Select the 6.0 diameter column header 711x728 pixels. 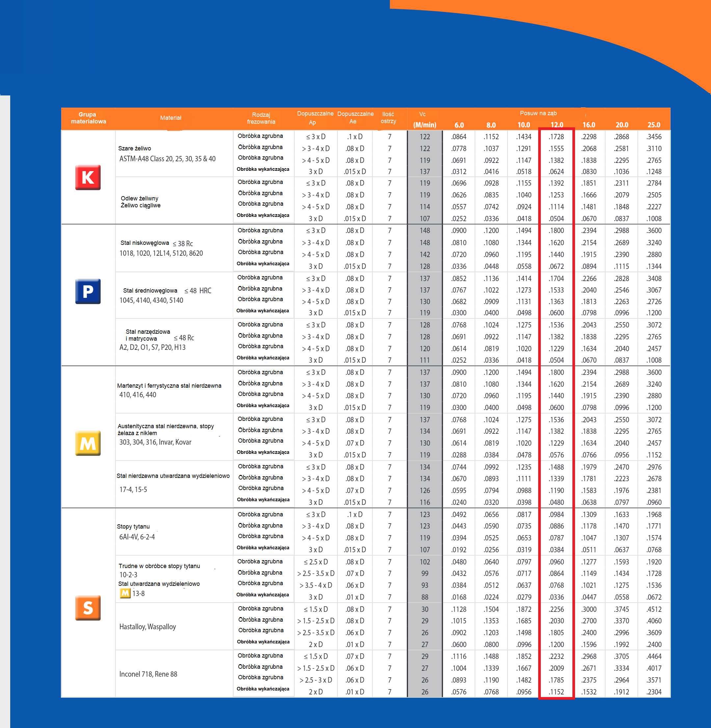point(459,125)
